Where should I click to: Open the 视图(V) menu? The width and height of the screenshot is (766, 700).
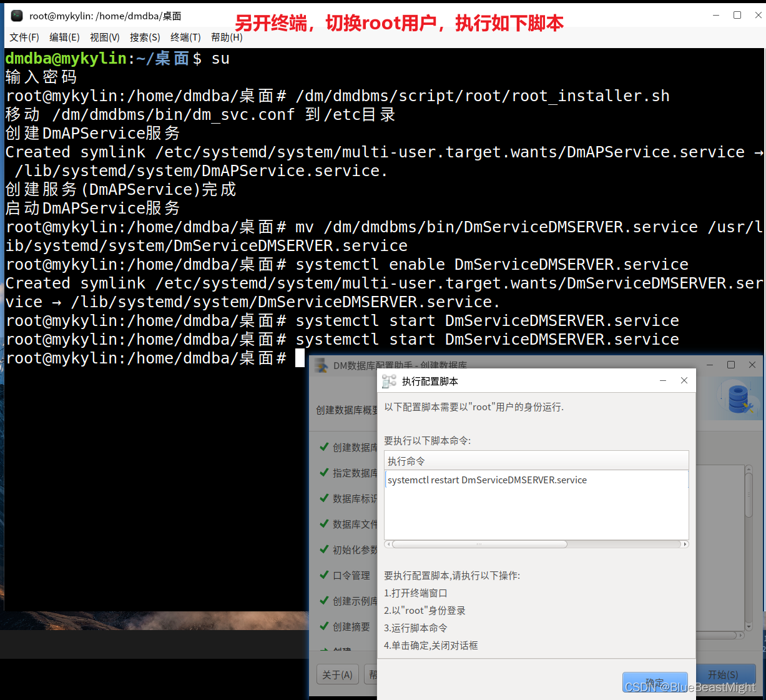pyautogui.click(x=105, y=37)
